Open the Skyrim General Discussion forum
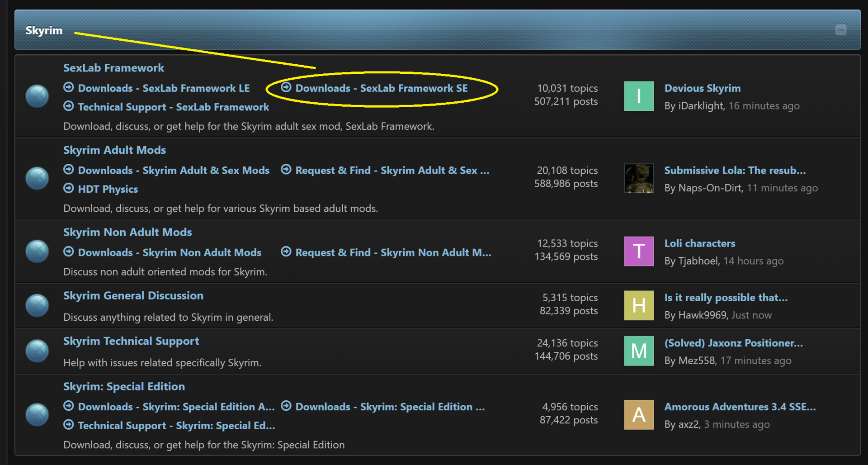Viewport: 868px width, 465px height. coord(133,296)
